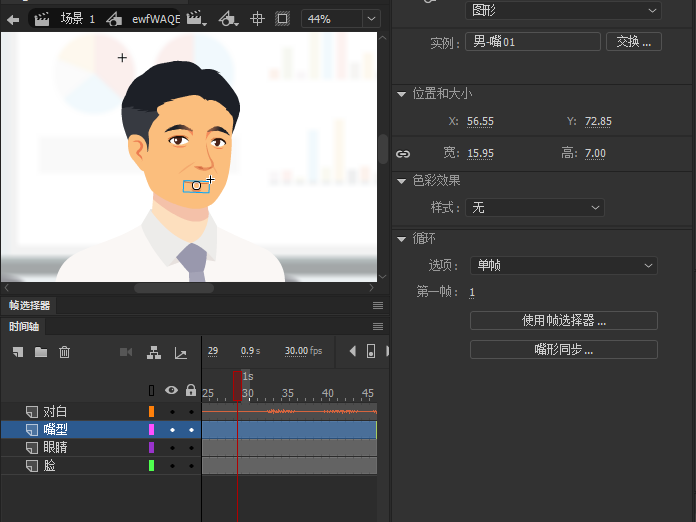The width and height of the screenshot is (696, 522).
Task: Click the Delete layer trash icon
Action: [x=65, y=352]
